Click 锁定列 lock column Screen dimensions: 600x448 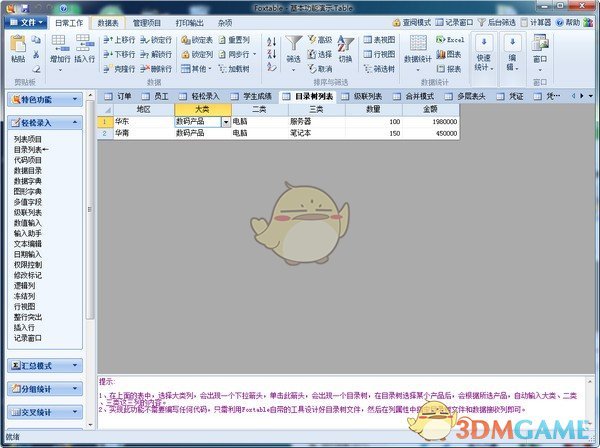point(197,54)
